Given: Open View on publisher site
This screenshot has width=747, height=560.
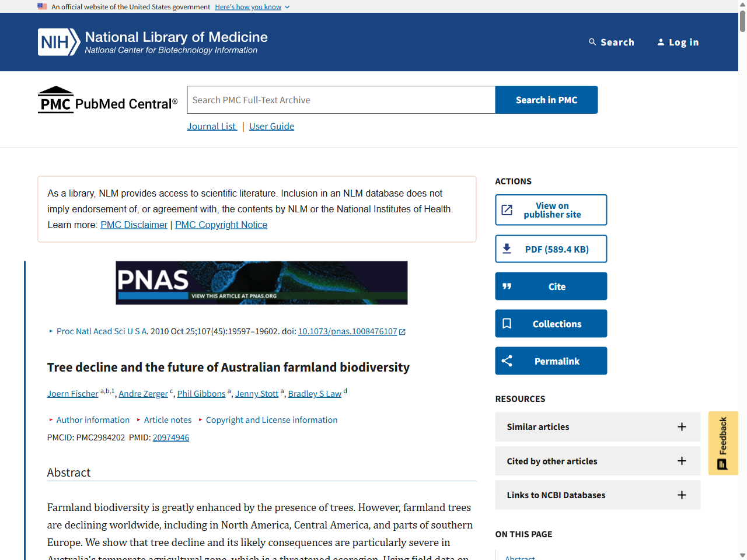Looking at the screenshot, I should (551, 210).
